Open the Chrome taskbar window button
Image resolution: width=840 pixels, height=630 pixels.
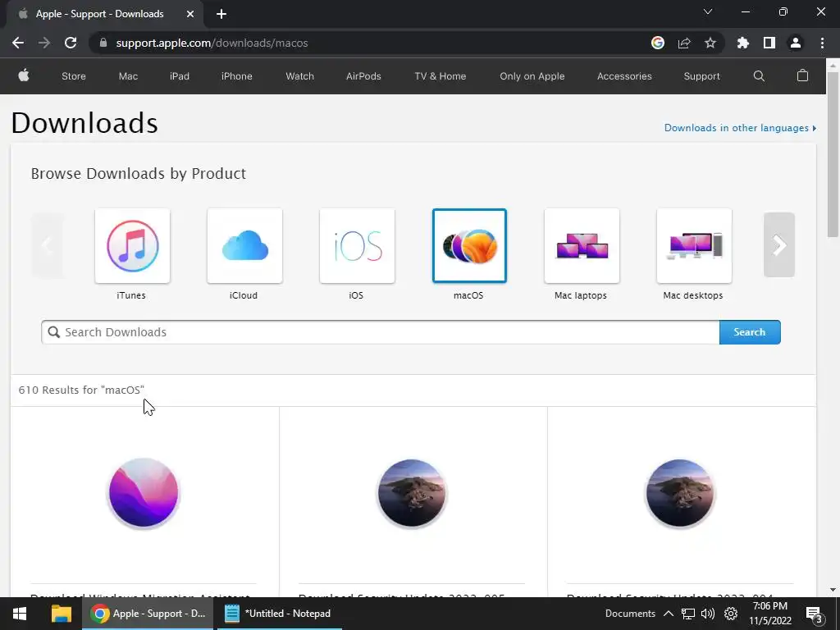coord(148,614)
